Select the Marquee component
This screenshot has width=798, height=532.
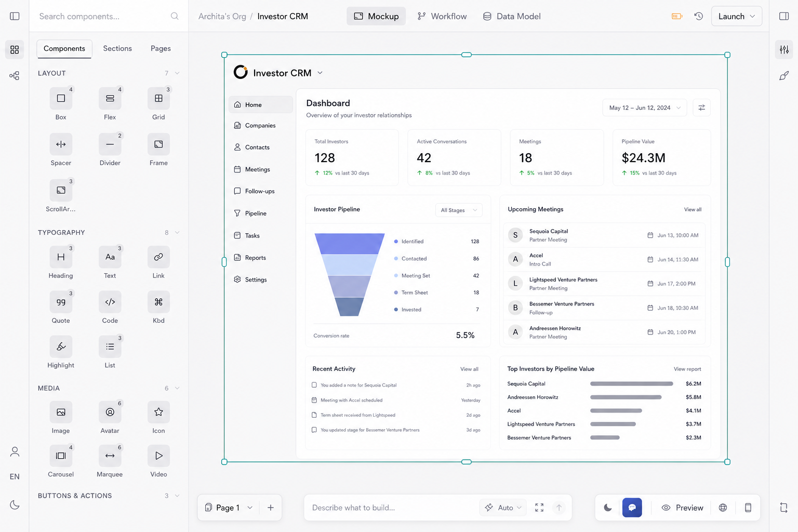[110, 456]
